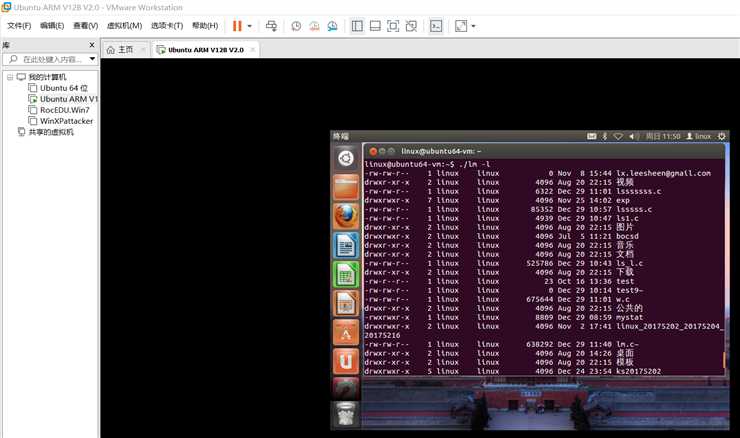Click the mystat file name in terminal
The height and width of the screenshot is (438, 740).
[629, 317]
